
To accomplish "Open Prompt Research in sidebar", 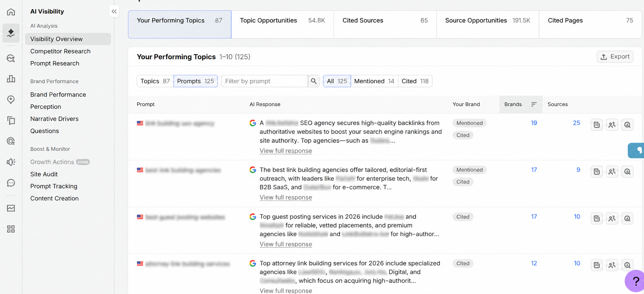I will [55, 63].
